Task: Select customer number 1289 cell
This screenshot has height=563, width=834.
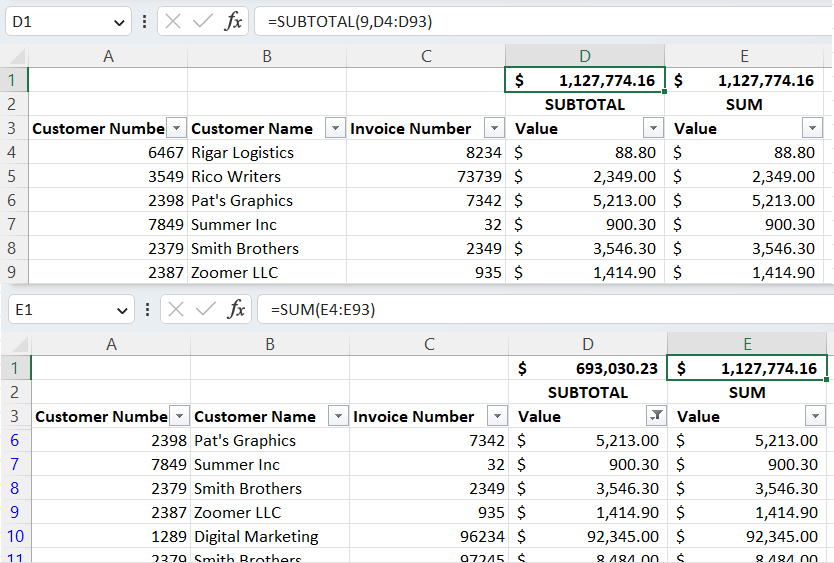Action: pos(111,536)
